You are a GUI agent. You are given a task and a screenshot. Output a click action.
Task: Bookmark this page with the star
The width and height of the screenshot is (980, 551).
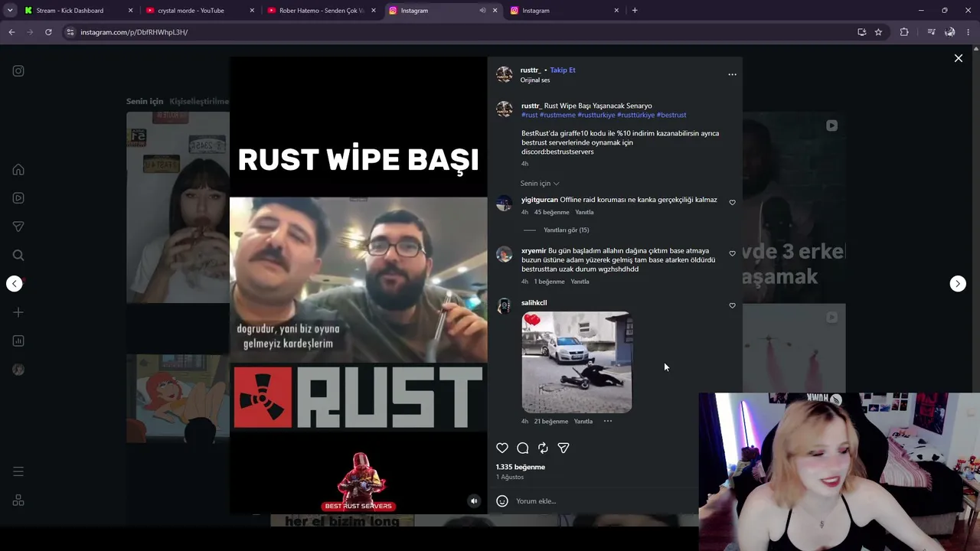[878, 32]
